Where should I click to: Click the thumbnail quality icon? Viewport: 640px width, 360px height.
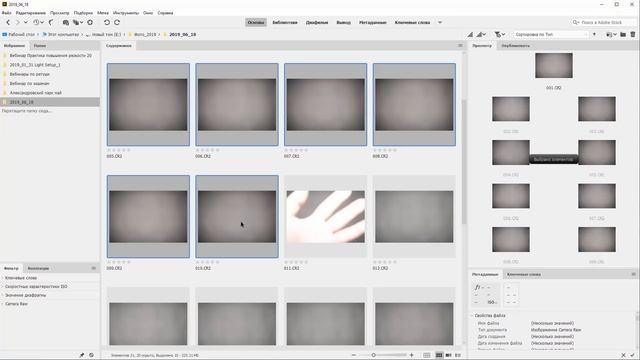(470, 35)
